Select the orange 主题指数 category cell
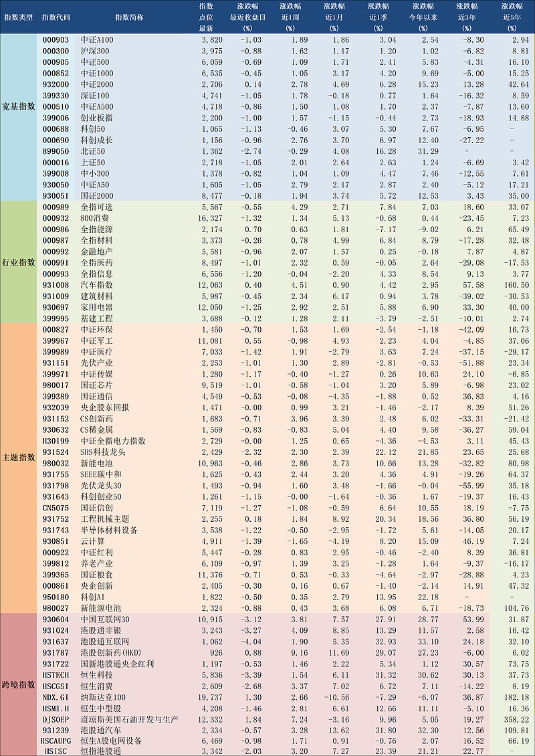Viewport: 535px width, 756px height. point(19,457)
